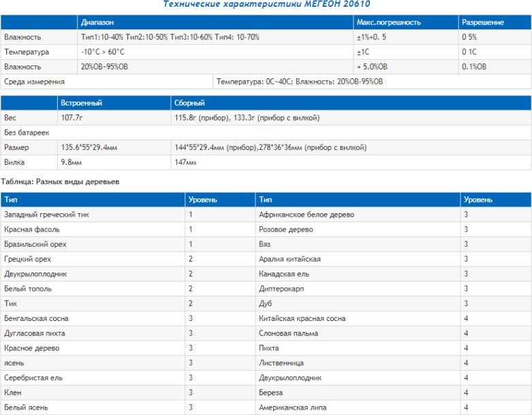Click the 'Грецкий орех' entry
532x415 pixels.
point(27,259)
